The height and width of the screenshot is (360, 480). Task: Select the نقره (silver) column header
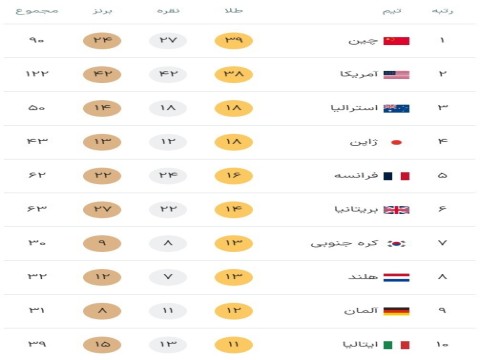point(168,11)
